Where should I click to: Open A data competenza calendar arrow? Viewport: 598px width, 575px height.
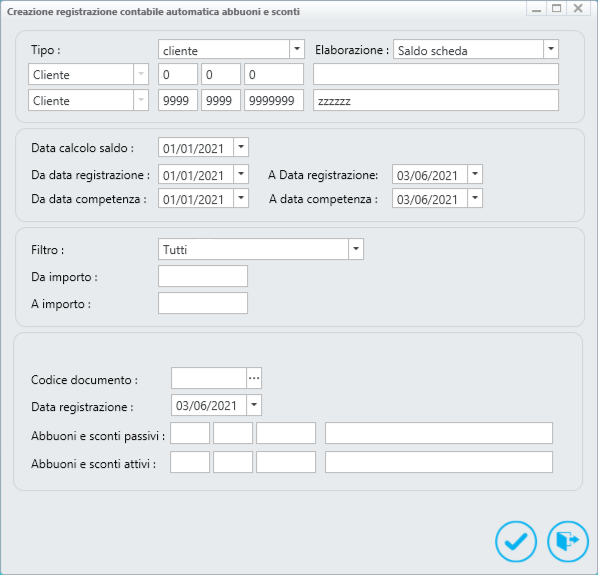coord(475,198)
